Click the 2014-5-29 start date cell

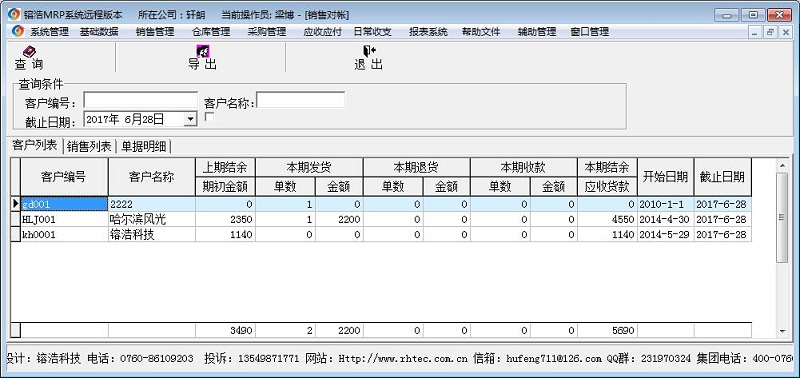pyautogui.click(x=665, y=235)
